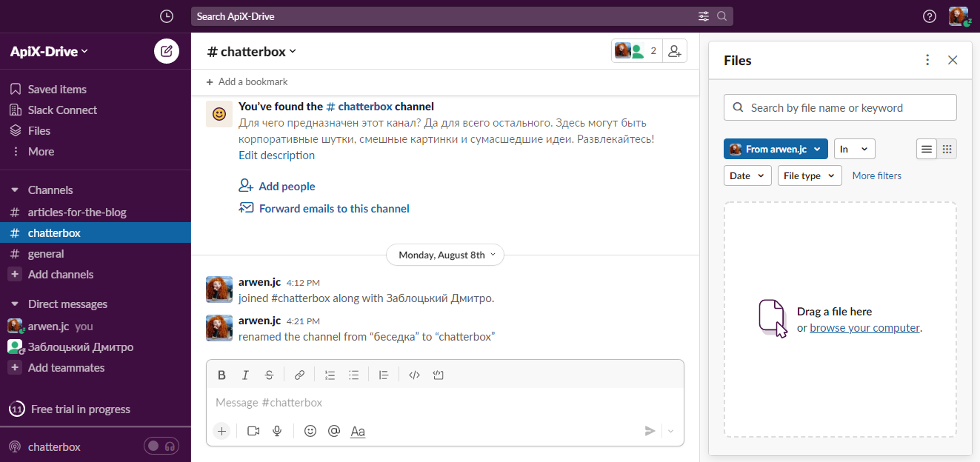Open the history clock icon
This screenshot has height=462, width=980.
click(167, 16)
